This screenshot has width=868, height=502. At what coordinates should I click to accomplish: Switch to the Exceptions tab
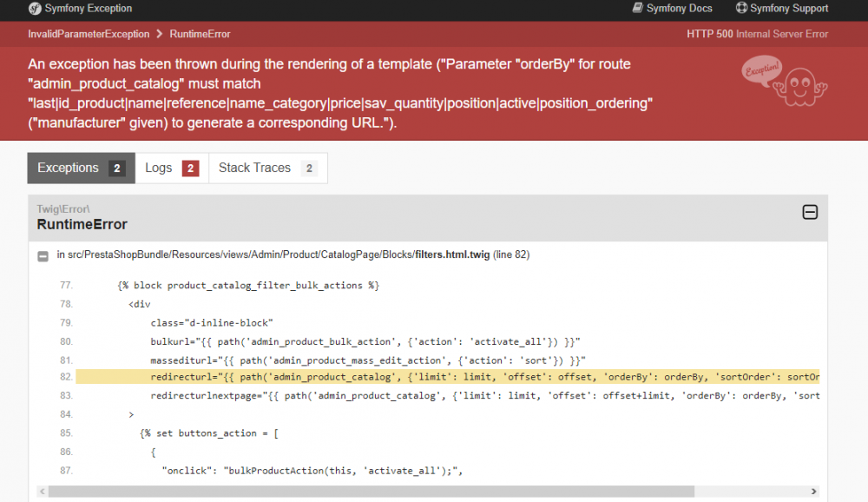81,168
